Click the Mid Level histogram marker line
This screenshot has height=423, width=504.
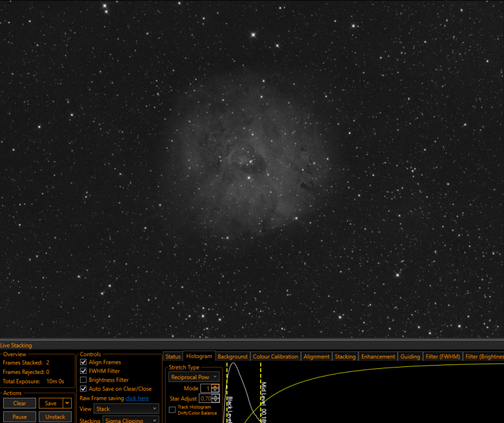(261, 393)
